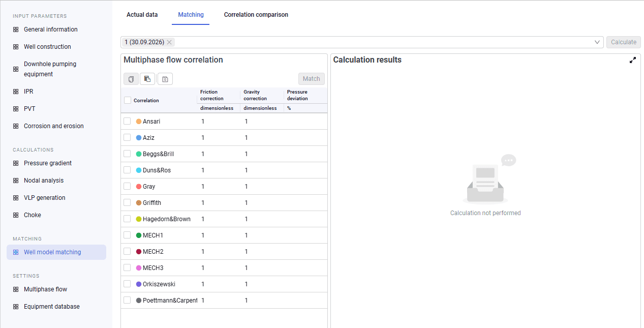The image size is (644, 328).
Task: Click the blue color dot for Aziz
Action: [x=139, y=138]
